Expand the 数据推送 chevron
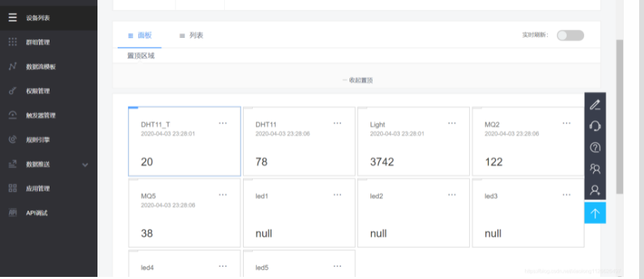 click(85, 165)
